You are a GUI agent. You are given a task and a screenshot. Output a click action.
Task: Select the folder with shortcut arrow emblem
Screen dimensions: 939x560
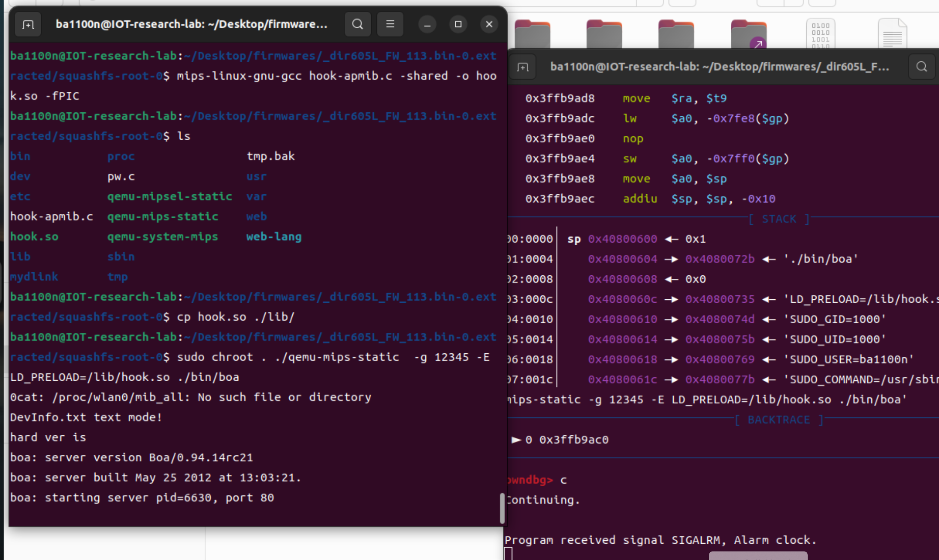748,34
